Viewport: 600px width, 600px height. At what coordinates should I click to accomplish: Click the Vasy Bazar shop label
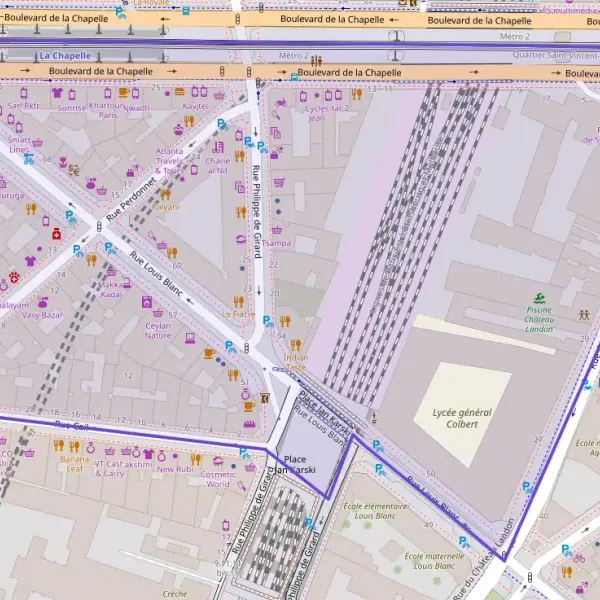pyautogui.click(x=42, y=315)
